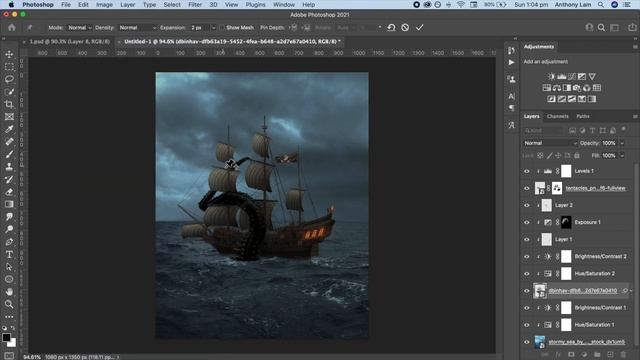Image resolution: width=640 pixels, height=360 pixels.
Task: Add a Levels adjustment icon
Action: [562, 76]
